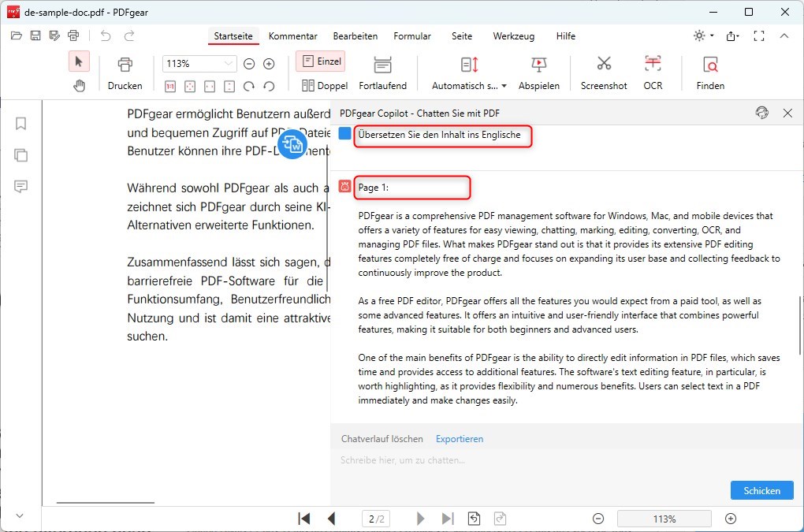
Task: Open the Finden search tool
Action: pos(710,73)
